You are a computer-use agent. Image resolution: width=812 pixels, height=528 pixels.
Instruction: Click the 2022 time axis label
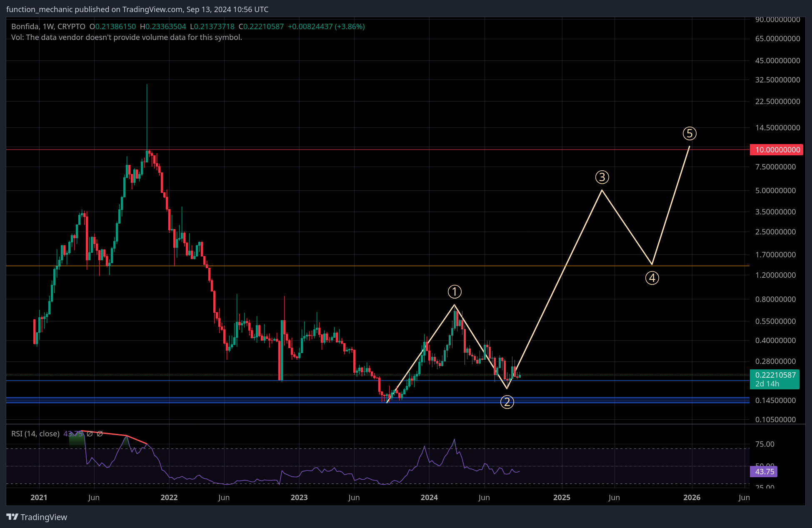(x=169, y=498)
